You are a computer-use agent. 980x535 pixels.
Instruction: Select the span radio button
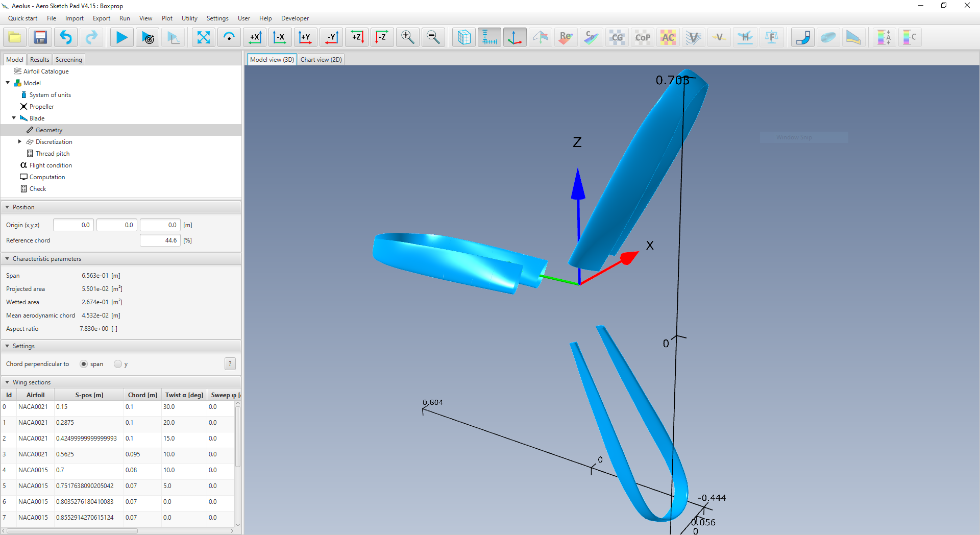pyautogui.click(x=84, y=364)
